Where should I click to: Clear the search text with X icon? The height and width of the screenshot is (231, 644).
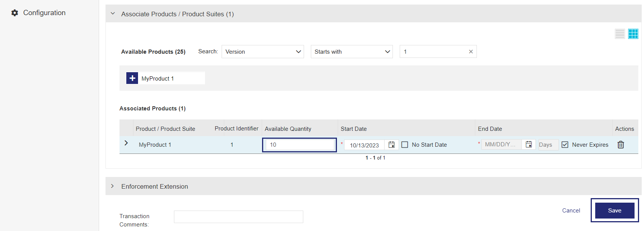pyautogui.click(x=471, y=52)
